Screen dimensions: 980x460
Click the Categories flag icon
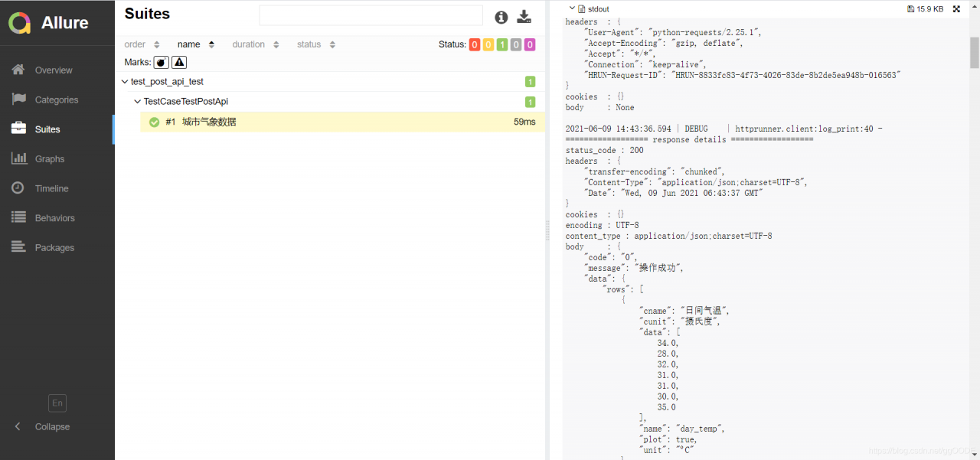click(x=19, y=100)
